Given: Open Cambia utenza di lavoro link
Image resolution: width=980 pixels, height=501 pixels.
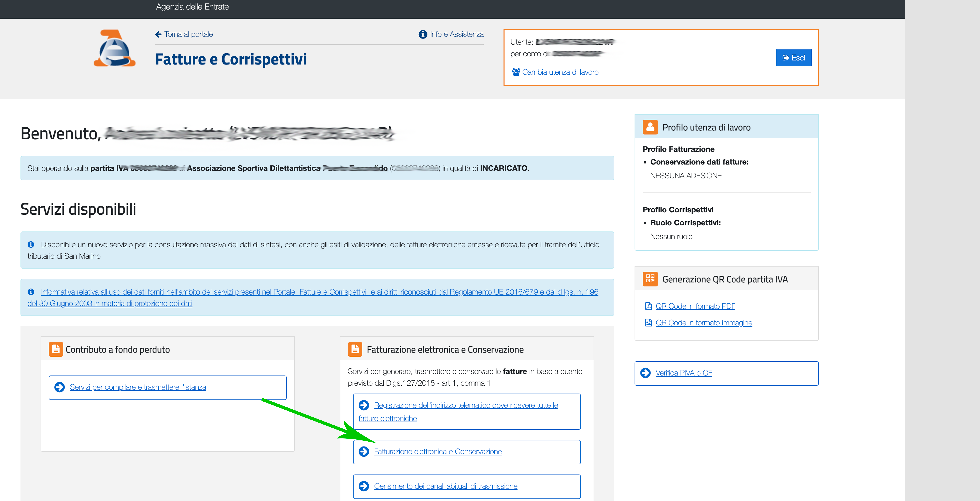Looking at the screenshot, I should click(560, 72).
